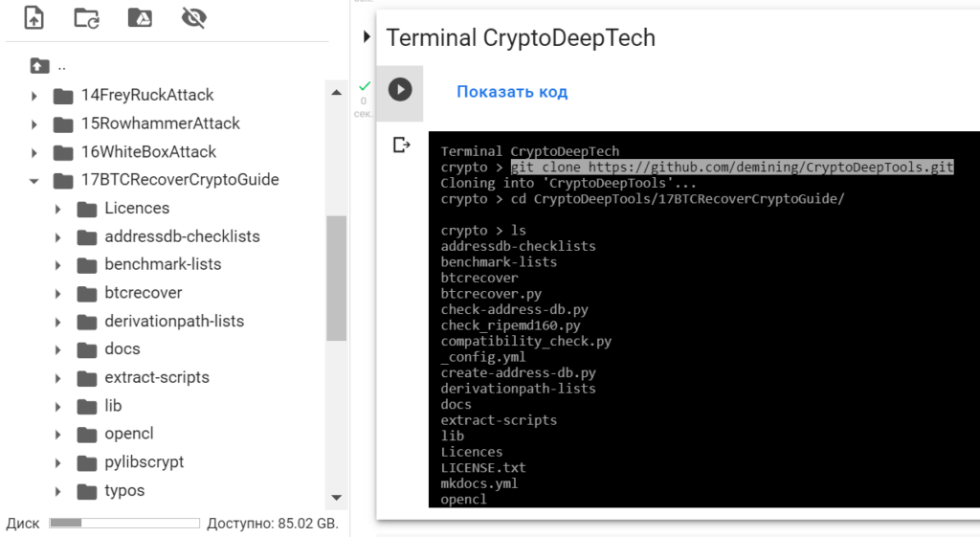Expand the pylibscrypt folder arrow
The image size is (980, 537).
click(x=57, y=463)
